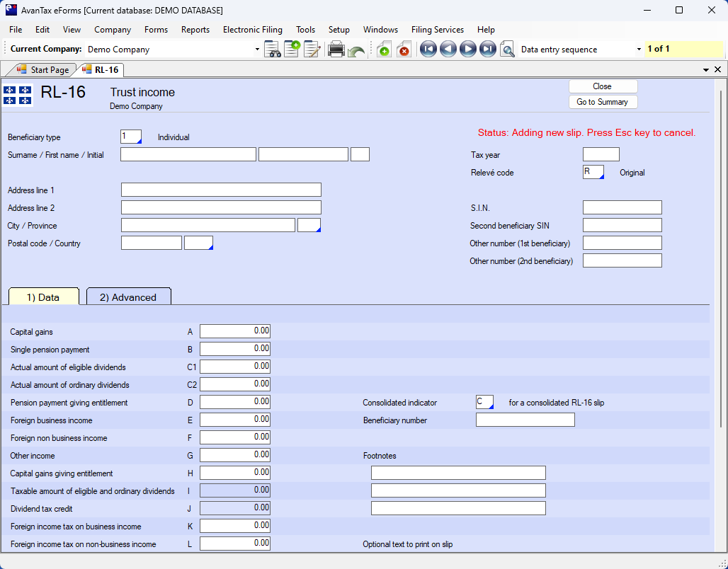Go to first record navigation button
The width and height of the screenshot is (728, 569).
click(428, 50)
